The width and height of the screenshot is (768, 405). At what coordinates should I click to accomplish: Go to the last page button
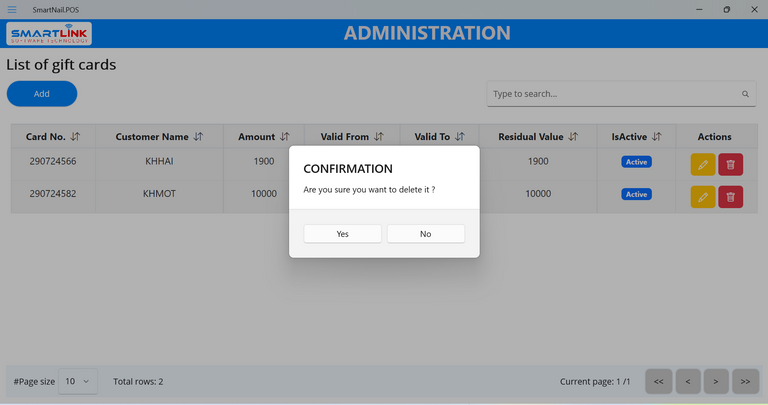(745, 381)
